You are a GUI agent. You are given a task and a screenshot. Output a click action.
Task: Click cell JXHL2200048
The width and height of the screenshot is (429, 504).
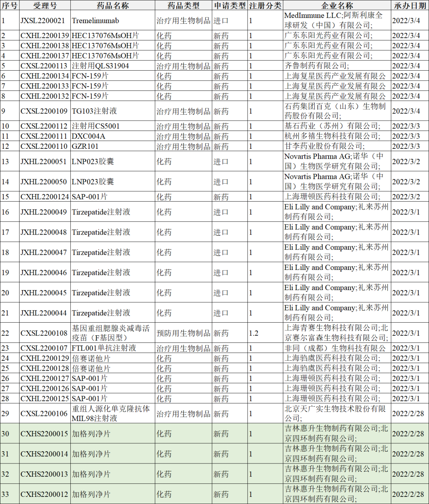(x=45, y=232)
